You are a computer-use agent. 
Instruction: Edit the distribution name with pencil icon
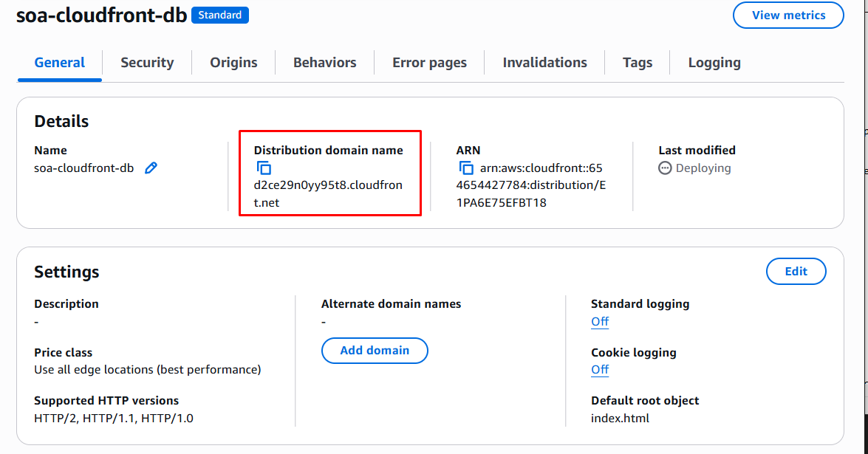tap(151, 168)
